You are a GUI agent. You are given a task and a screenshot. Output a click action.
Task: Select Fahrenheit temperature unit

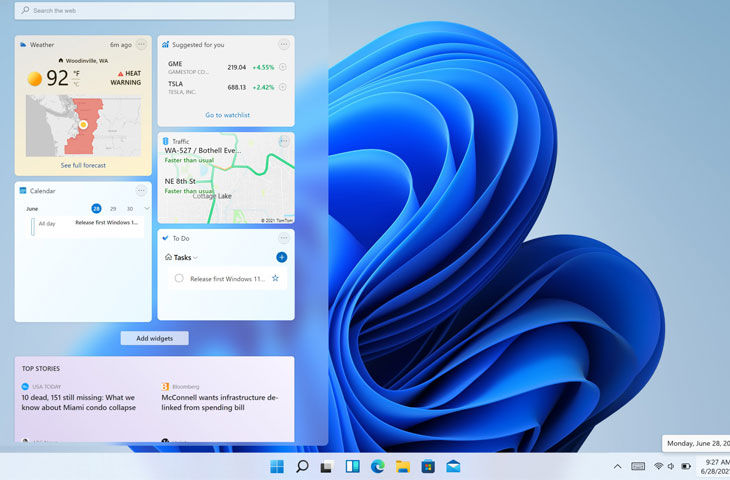tap(76, 73)
